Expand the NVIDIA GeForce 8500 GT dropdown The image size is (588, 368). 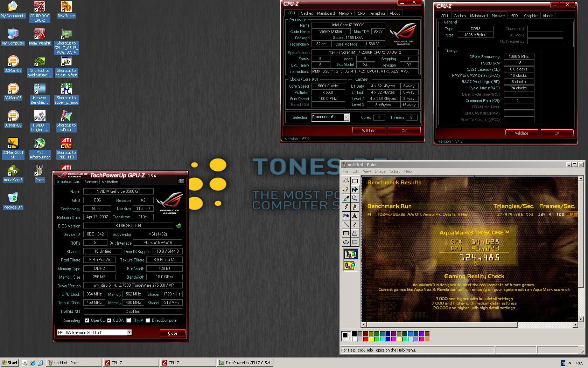tap(129, 332)
